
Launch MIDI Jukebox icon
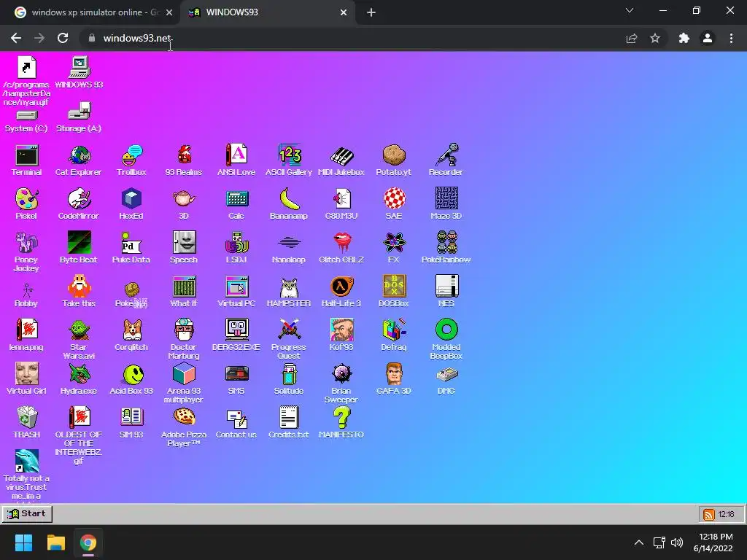(x=341, y=161)
